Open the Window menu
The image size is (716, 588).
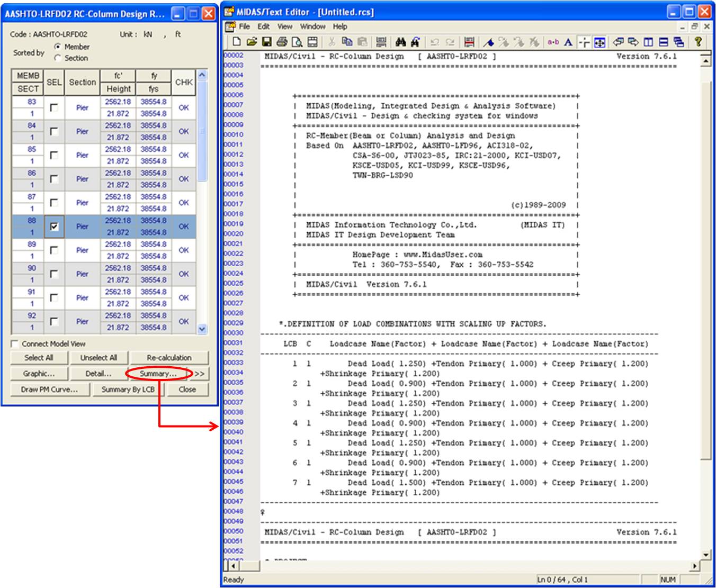tap(312, 26)
